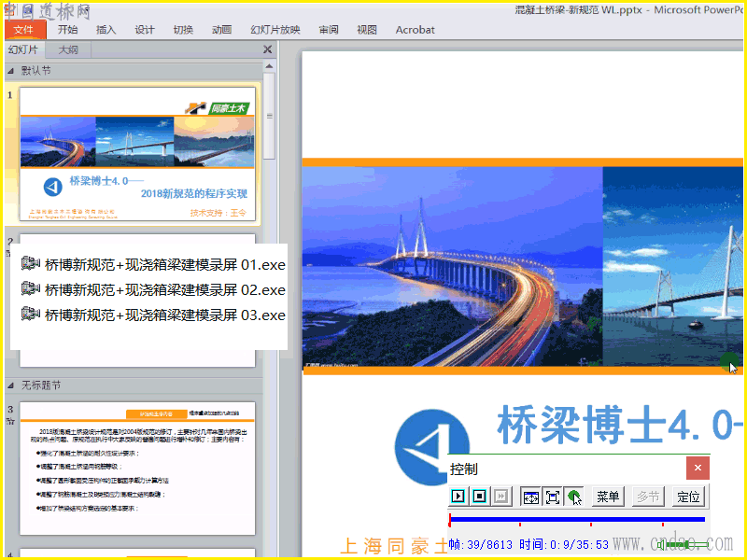This screenshot has height=560, width=747.
Task: Open the 插入 (Insert) ribbon tab
Action: coord(106,30)
